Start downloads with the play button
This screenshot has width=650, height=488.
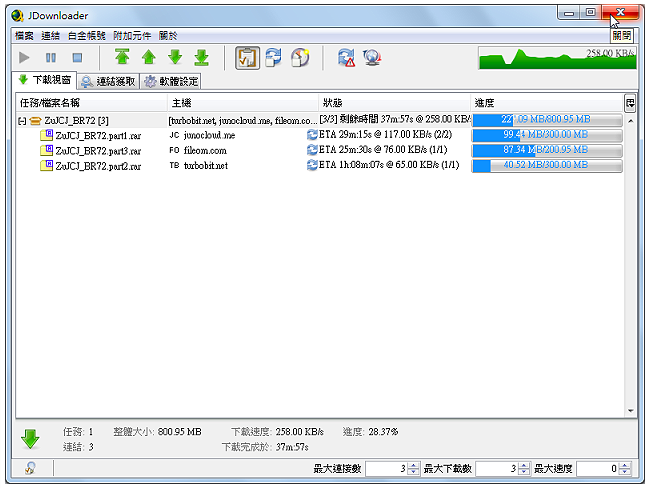[x=24, y=58]
